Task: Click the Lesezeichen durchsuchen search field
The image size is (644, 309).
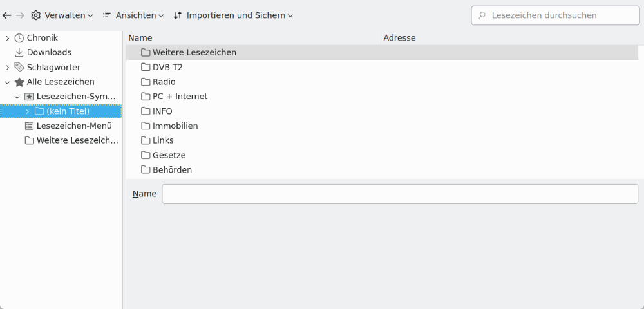Action: 562,15
